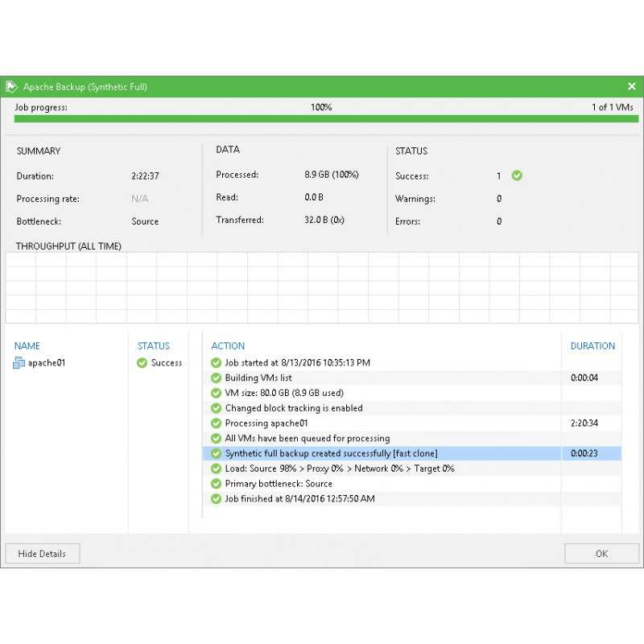Click the green job progress bar

326,118
